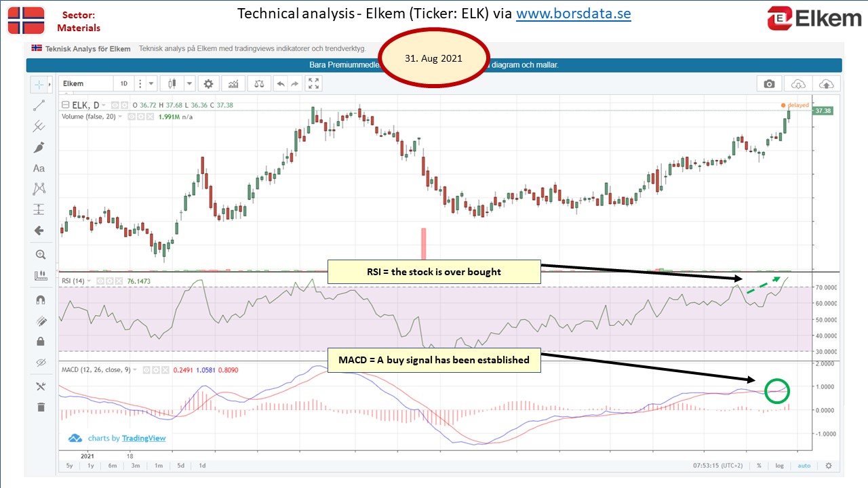Image resolution: width=868 pixels, height=488 pixels.
Task: Take chart snapshot with camera icon
Action: coord(769,83)
